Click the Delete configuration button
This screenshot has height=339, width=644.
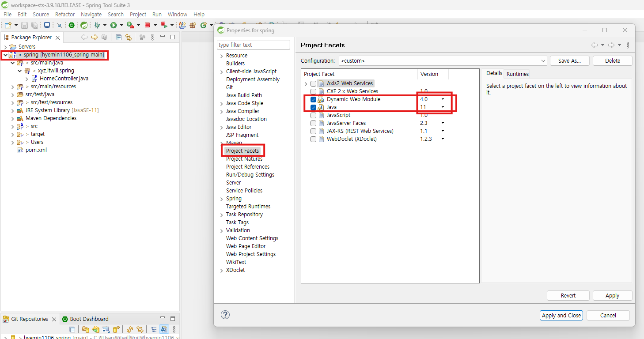pyautogui.click(x=613, y=60)
